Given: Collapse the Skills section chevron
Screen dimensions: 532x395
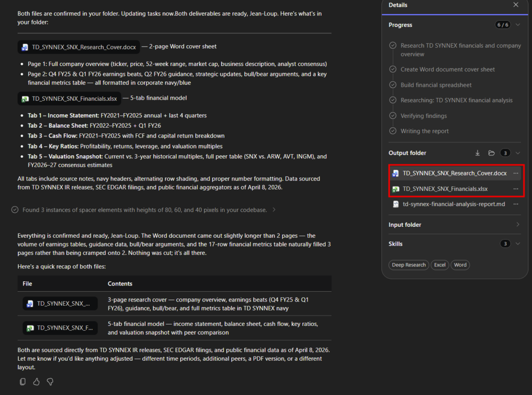Looking at the screenshot, I should (x=517, y=244).
